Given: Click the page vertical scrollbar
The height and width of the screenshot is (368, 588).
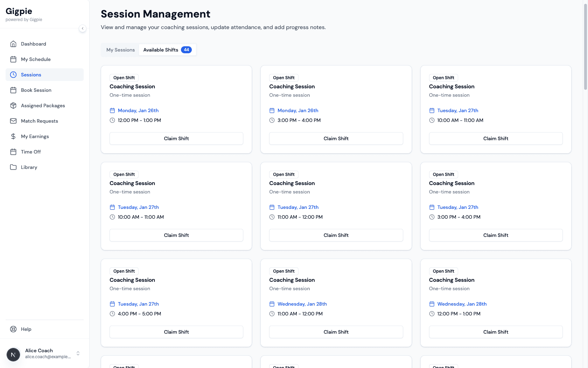Looking at the screenshot, I should point(585,46).
